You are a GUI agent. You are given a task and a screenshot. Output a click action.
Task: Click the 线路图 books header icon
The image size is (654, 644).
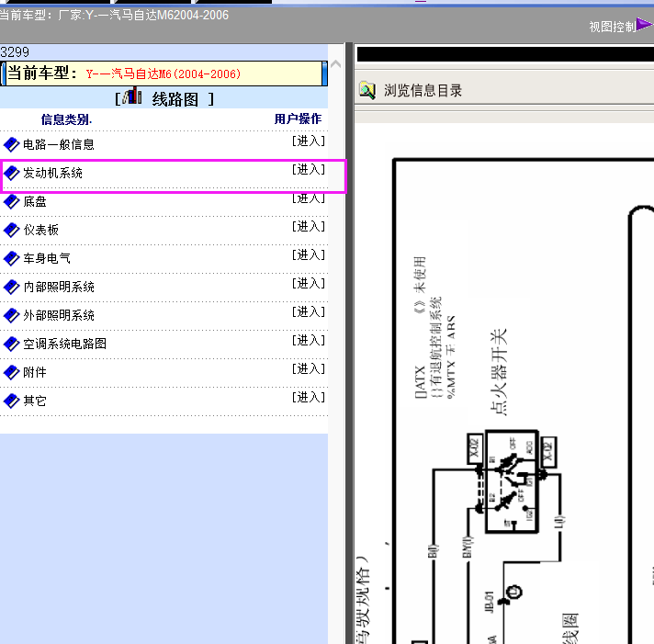132,96
